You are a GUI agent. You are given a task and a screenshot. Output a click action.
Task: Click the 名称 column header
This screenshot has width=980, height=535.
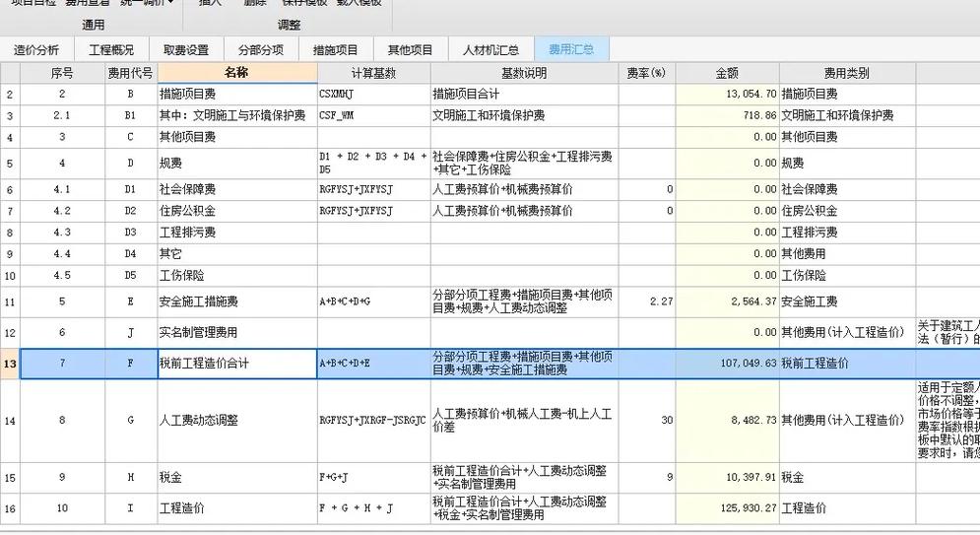click(x=237, y=73)
